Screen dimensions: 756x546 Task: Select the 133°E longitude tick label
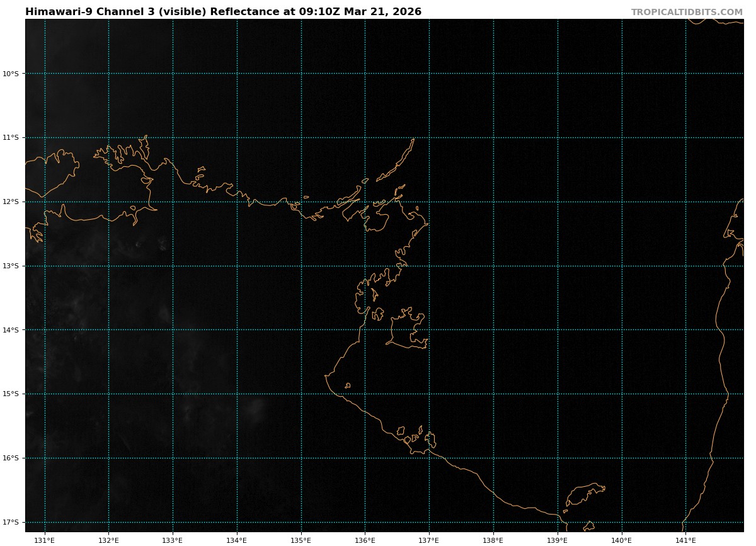click(x=173, y=540)
